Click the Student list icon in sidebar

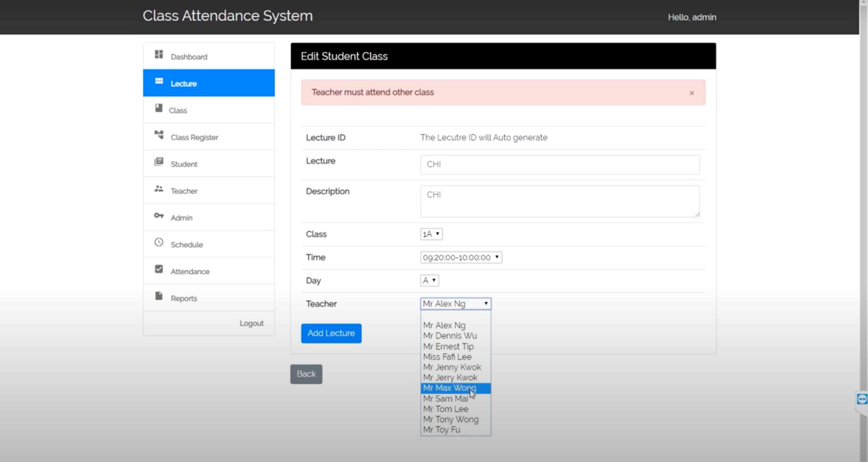click(x=159, y=162)
